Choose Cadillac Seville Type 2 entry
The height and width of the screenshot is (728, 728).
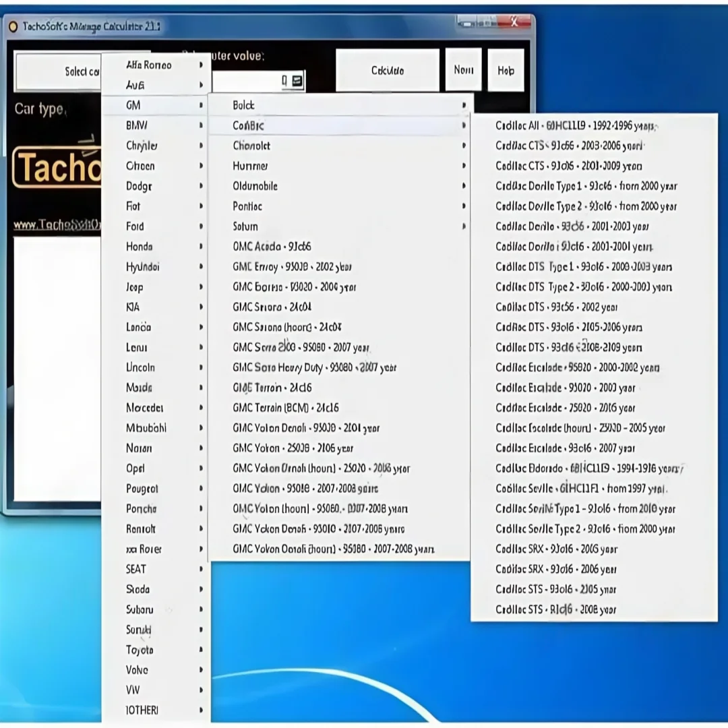(x=595, y=529)
